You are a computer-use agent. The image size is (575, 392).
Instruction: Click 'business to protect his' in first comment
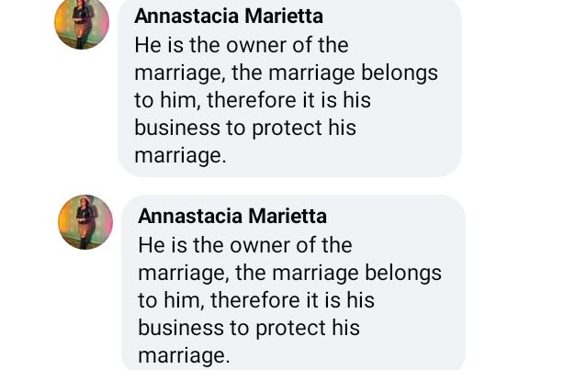point(245,128)
